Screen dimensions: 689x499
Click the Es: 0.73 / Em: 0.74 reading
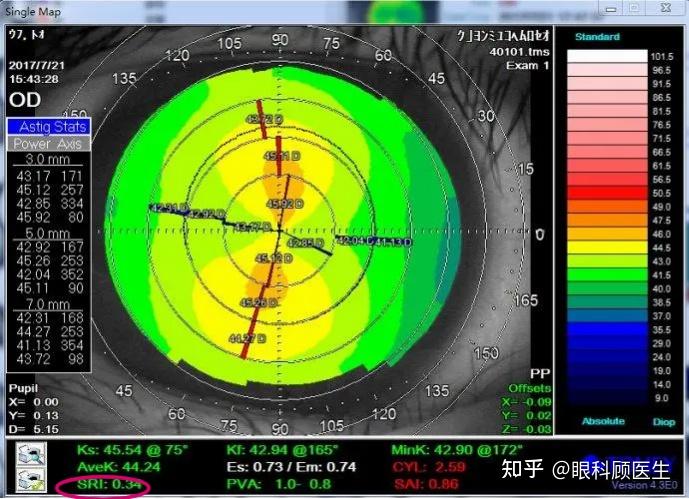tap(291, 467)
